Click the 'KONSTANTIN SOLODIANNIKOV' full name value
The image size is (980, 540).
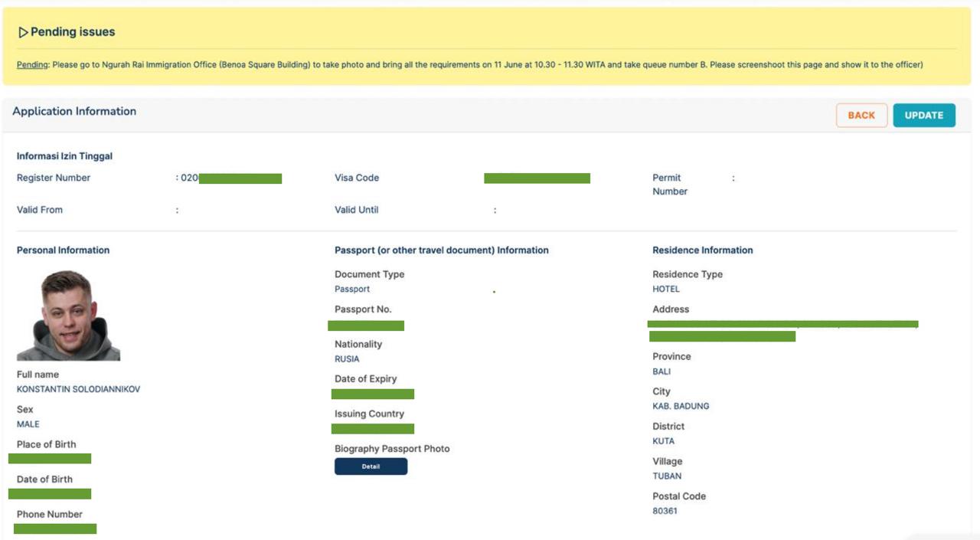click(x=78, y=389)
